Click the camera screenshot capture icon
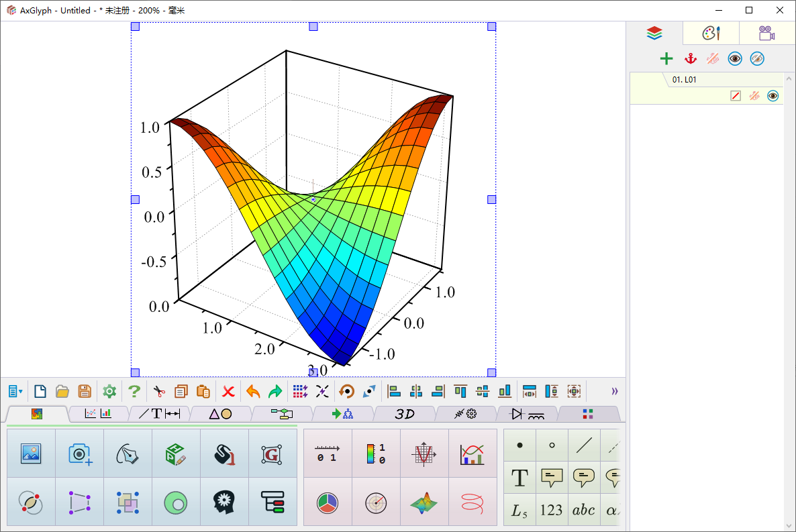 [80, 454]
